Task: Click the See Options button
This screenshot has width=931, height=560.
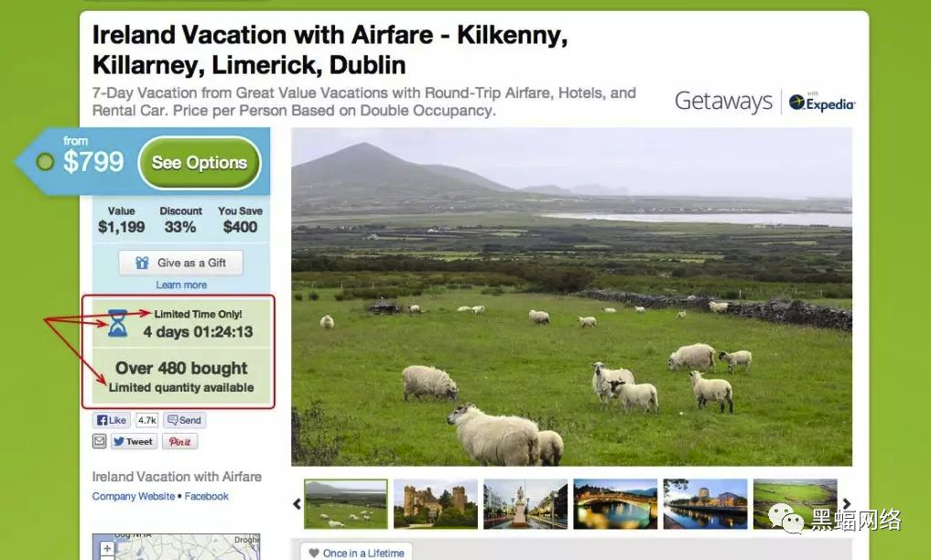Action: (200, 163)
